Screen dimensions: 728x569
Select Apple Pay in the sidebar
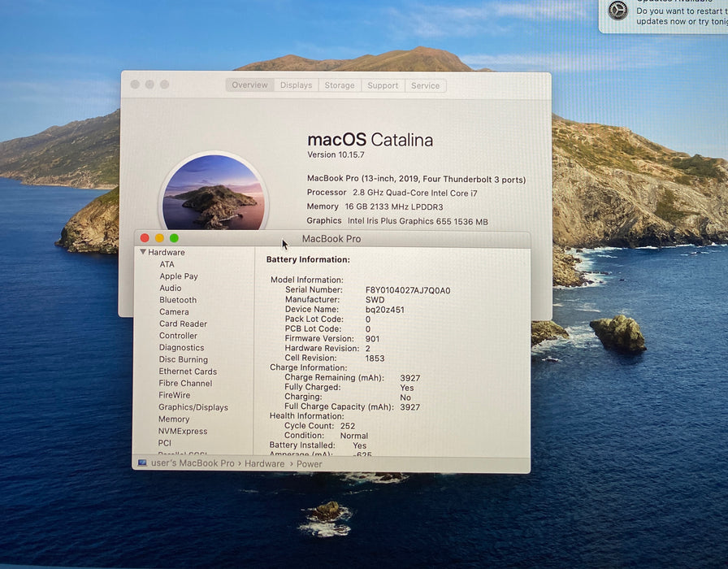pos(178,276)
